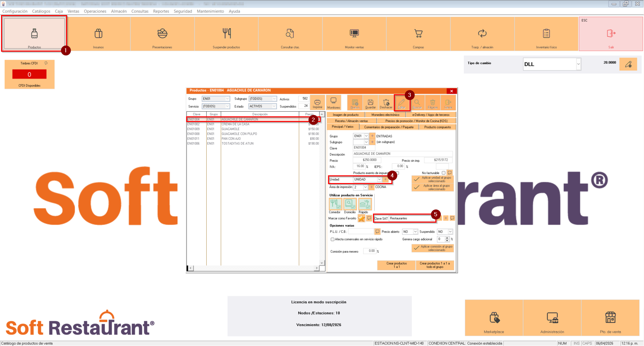Toggle Comedor service option

tap(335, 204)
